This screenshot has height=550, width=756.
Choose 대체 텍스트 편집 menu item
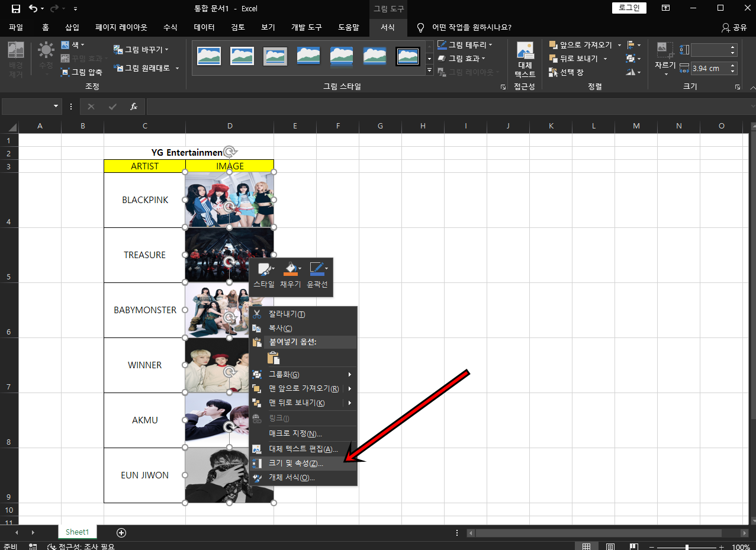click(303, 449)
